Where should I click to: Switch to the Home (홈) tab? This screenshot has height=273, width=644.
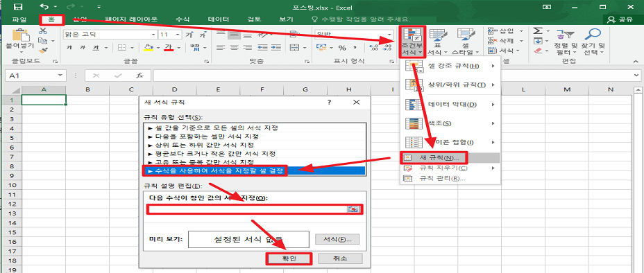[x=52, y=19]
